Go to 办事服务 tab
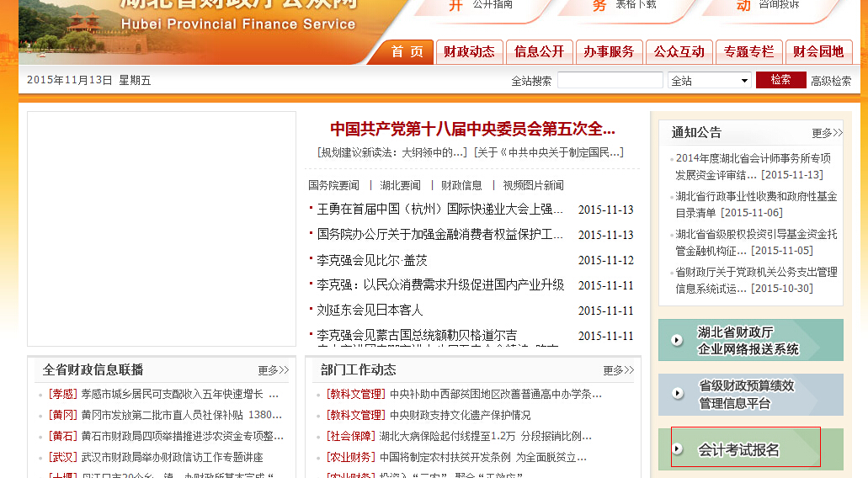This screenshot has width=868, height=478. tap(609, 52)
